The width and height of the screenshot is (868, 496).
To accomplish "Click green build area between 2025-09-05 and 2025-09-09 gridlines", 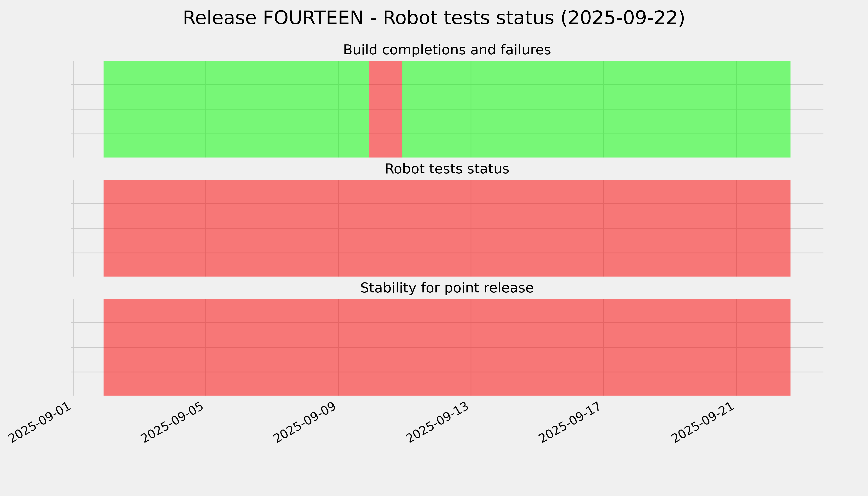I will click(x=272, y=109).
